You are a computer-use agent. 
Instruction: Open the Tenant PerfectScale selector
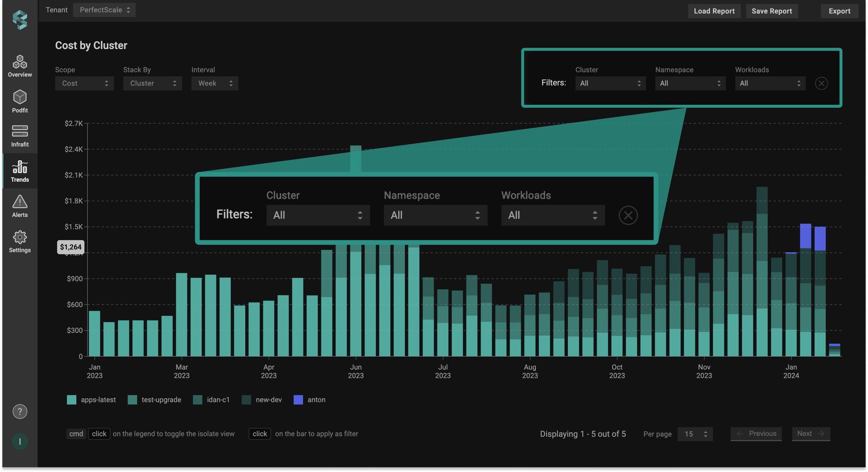[104, 10]
